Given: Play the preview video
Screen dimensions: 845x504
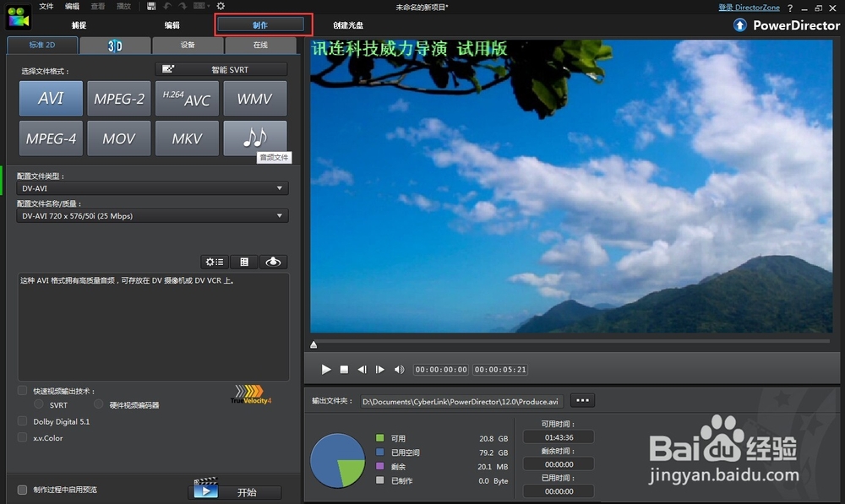Looking at the screenshot, I should (x=326, y=370).
